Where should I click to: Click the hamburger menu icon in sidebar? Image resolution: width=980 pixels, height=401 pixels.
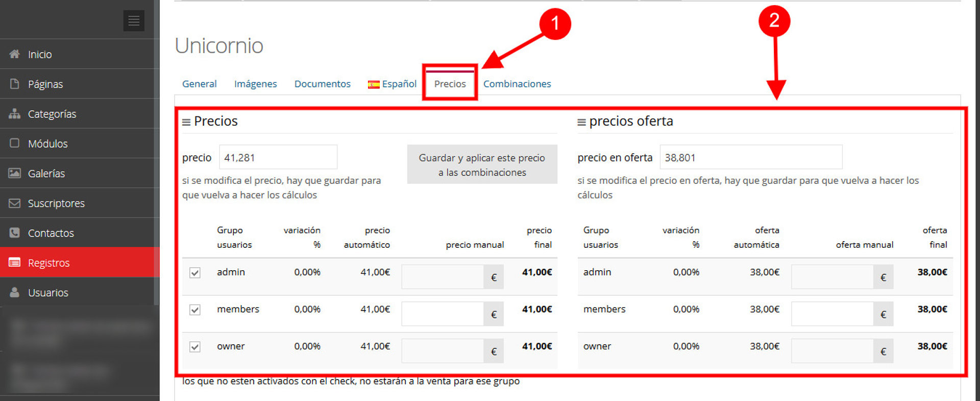coord(134,21)
